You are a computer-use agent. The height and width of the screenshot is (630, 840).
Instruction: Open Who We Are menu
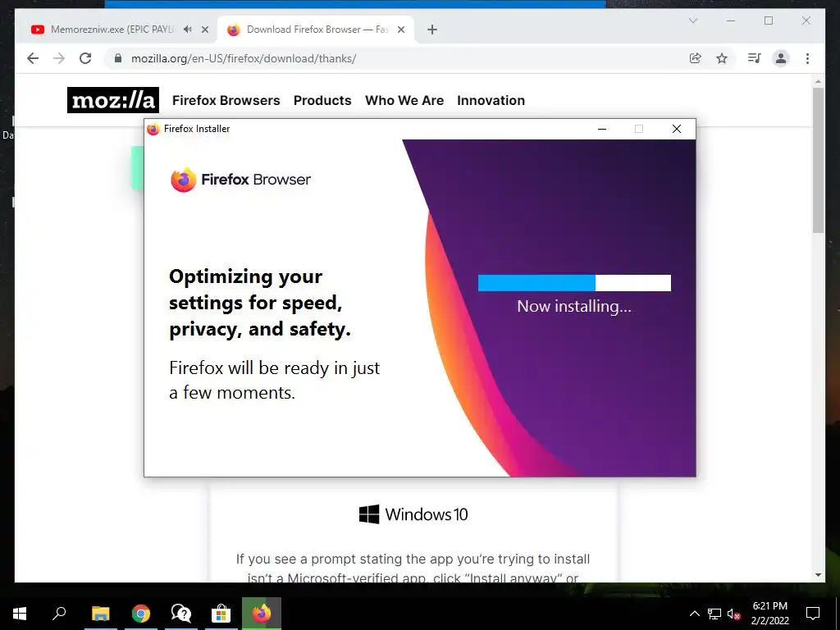coord(404,100)
